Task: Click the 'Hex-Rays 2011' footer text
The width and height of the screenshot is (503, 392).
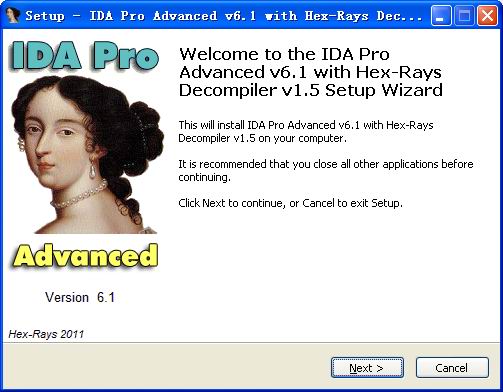Action: 46,334
